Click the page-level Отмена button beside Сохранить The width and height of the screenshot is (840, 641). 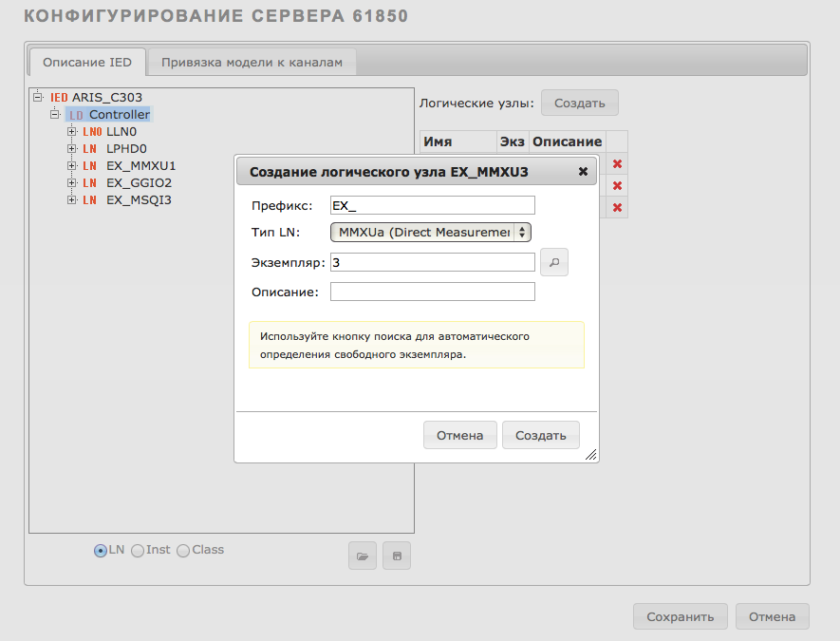click(x=772, y=616)
